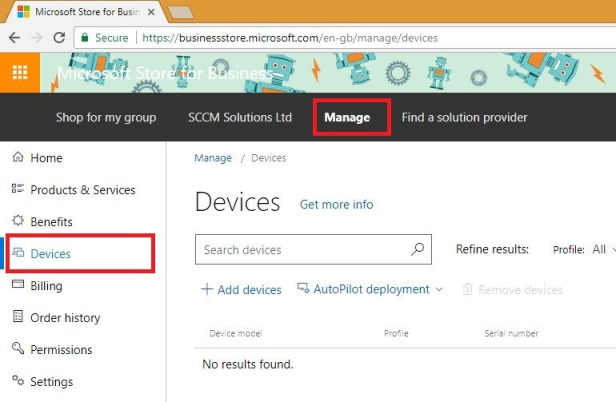Expand the AutoPilot deployment dropdown
Viewport: 616px width, 402px height.
click(370, 289)
